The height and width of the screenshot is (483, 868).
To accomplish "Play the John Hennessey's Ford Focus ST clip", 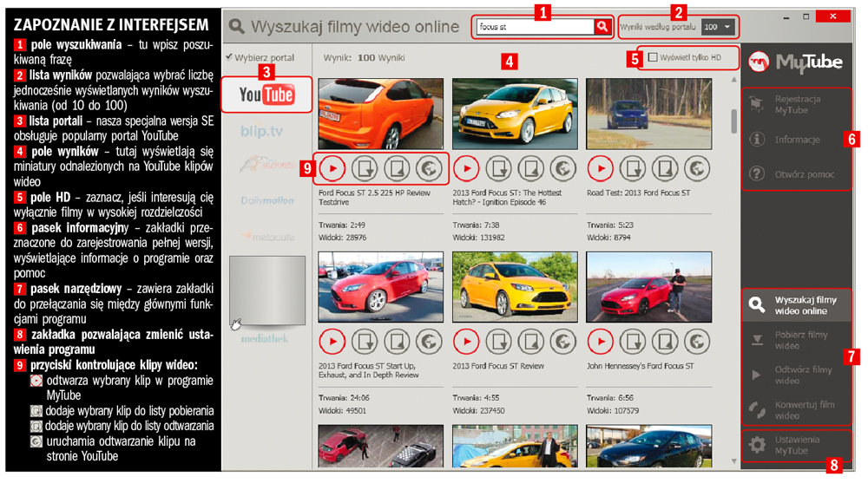I will [x=600, y=342].
